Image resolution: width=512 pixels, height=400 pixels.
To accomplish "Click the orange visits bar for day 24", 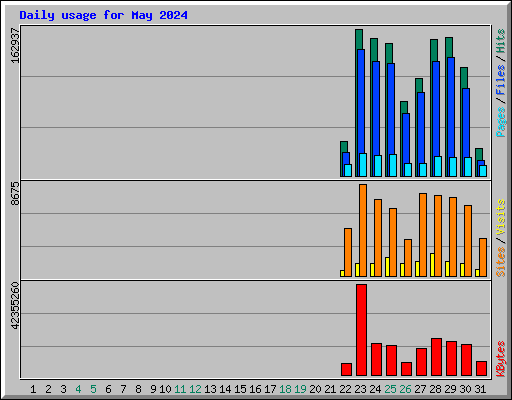I will 378,238.
